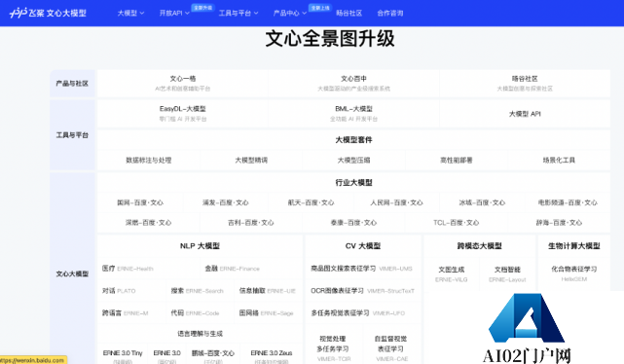This screenshot has width=624, height=364.
Task: Click the 行业大模型 heading
Action: [353, 183]
